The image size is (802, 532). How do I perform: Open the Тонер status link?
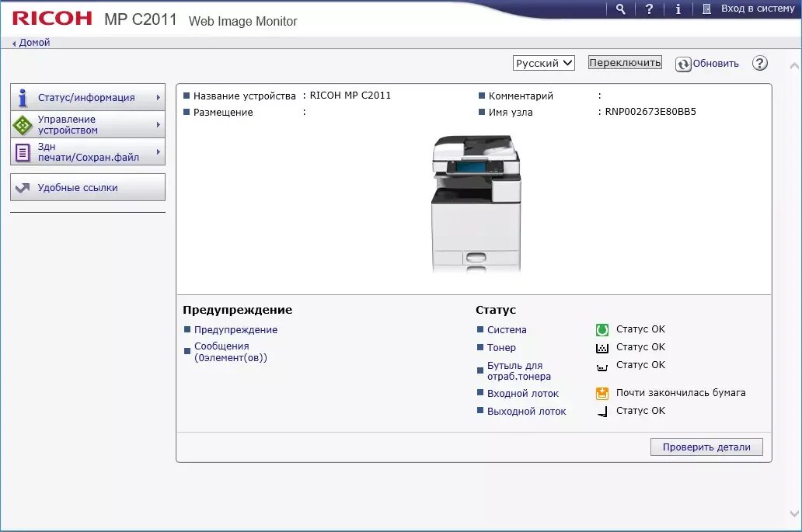[x=501, y=347]
